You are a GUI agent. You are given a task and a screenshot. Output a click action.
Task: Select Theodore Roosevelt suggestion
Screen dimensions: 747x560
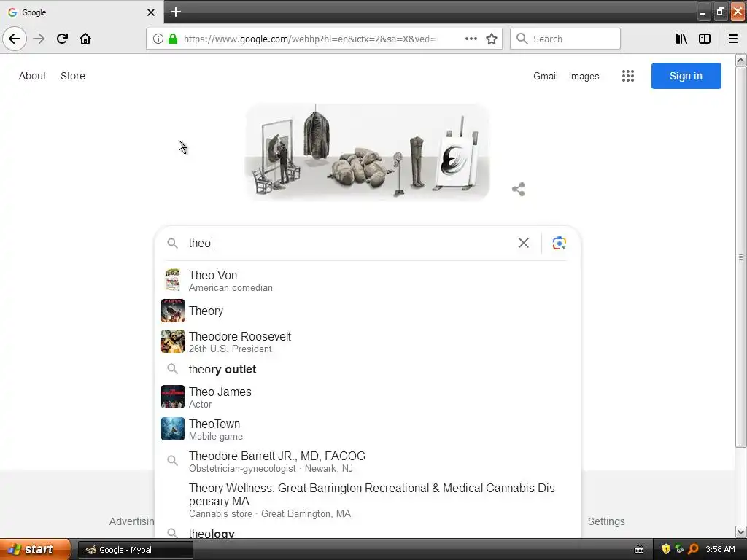(x=368, y=342)
